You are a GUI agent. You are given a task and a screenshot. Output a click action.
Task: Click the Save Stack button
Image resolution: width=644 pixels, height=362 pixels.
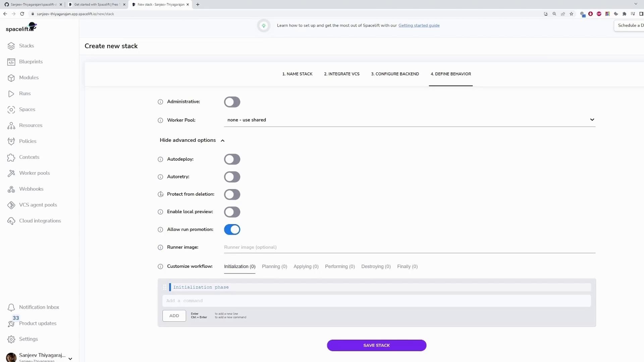tap(376, 345)
